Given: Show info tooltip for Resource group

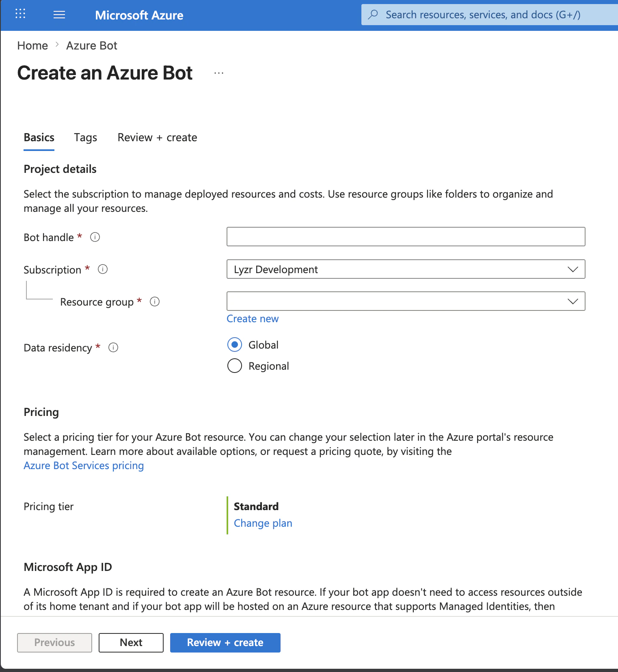Looking at the screenshot, I should [x=155, y=302].
